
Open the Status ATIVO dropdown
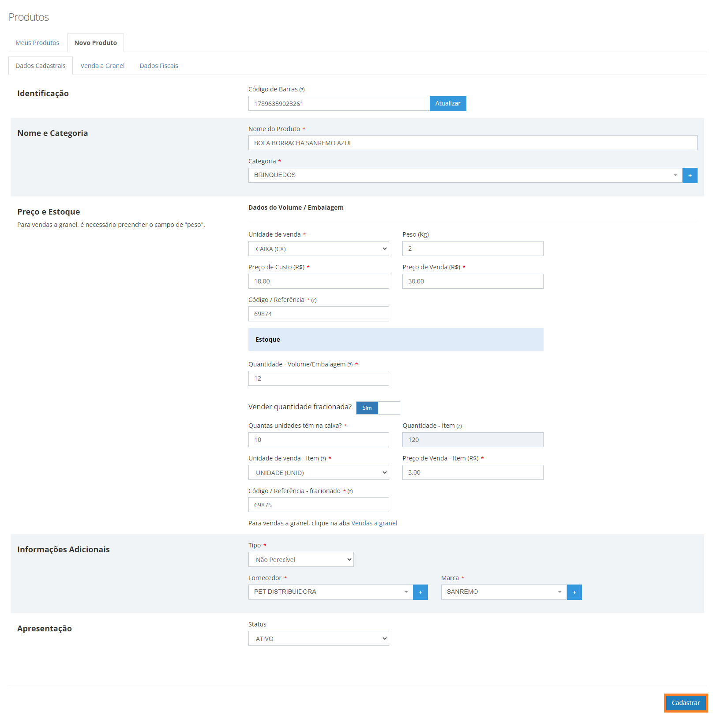tap(319, 638)
